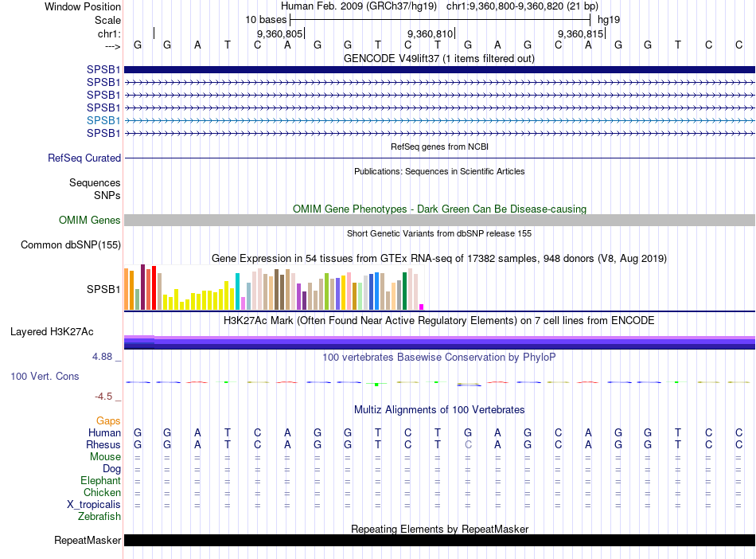Click the chr1: ruler label

pos(109,33)
